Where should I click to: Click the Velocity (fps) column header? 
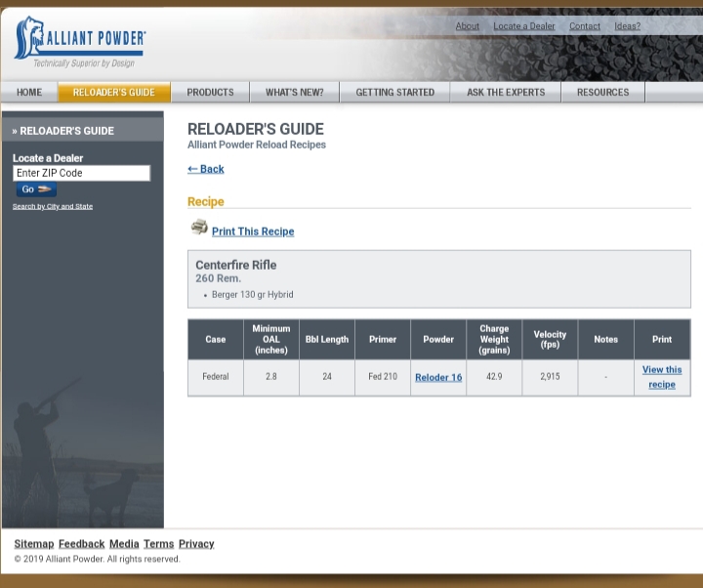click(550, 340)
